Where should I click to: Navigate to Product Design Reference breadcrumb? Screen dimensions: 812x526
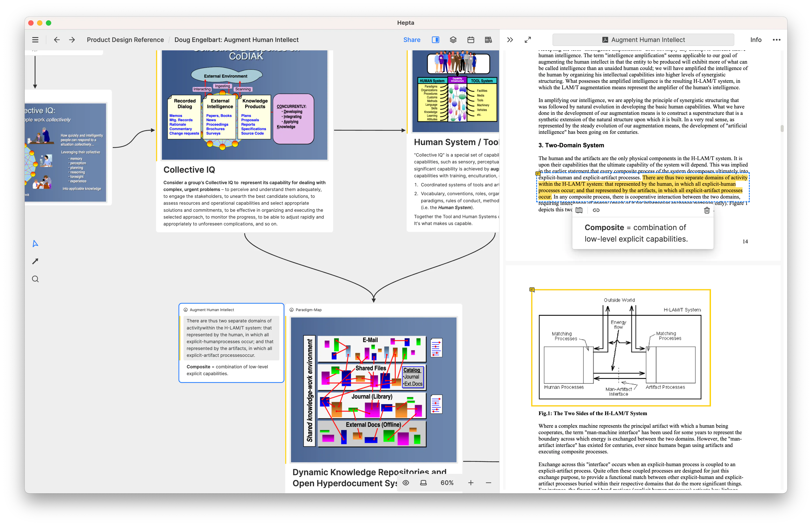125,40
